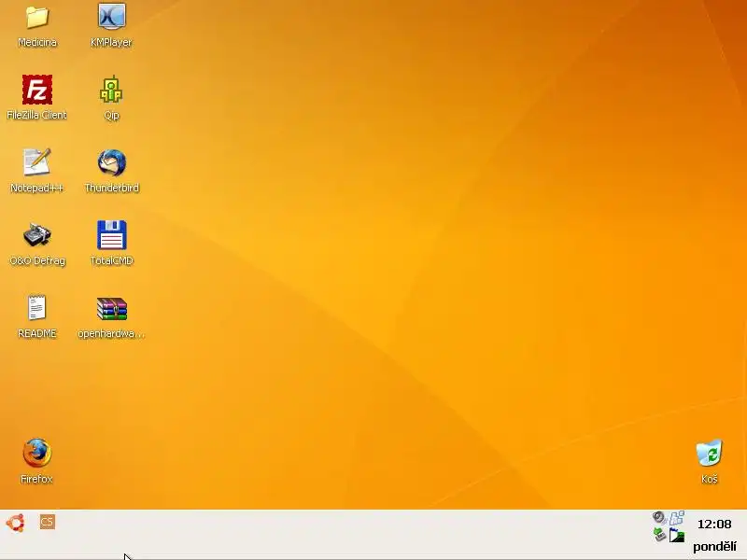
Task: Click the 12:08 clock in the tray
Action: click(714, 525)
